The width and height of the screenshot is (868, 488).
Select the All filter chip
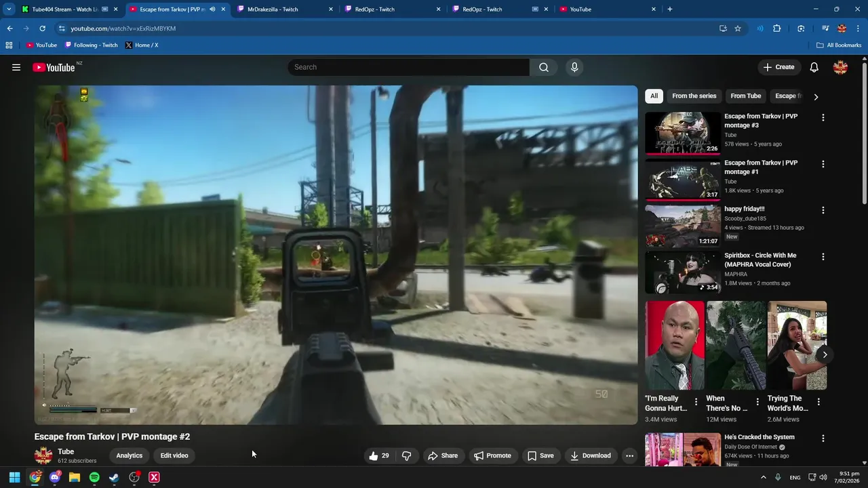(654, 96)
